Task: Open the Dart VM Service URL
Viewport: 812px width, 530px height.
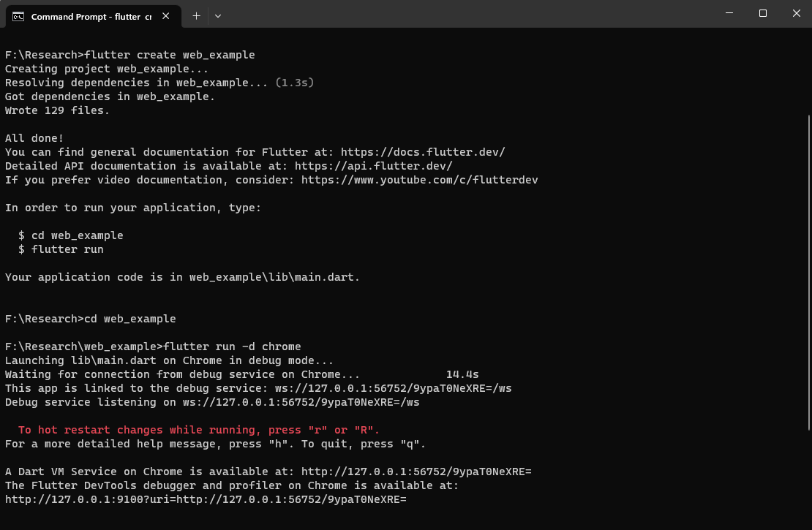Action: pos(416,472)
